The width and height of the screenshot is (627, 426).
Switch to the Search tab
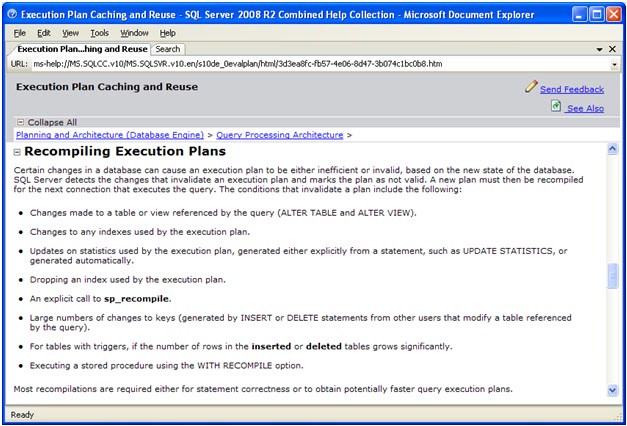click(x=168, y=49)
